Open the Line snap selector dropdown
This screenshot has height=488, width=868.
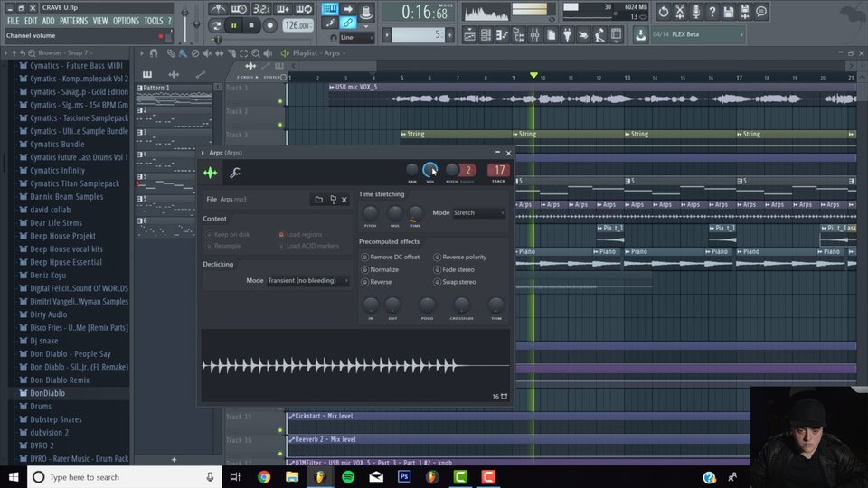(x=356, y=38)
